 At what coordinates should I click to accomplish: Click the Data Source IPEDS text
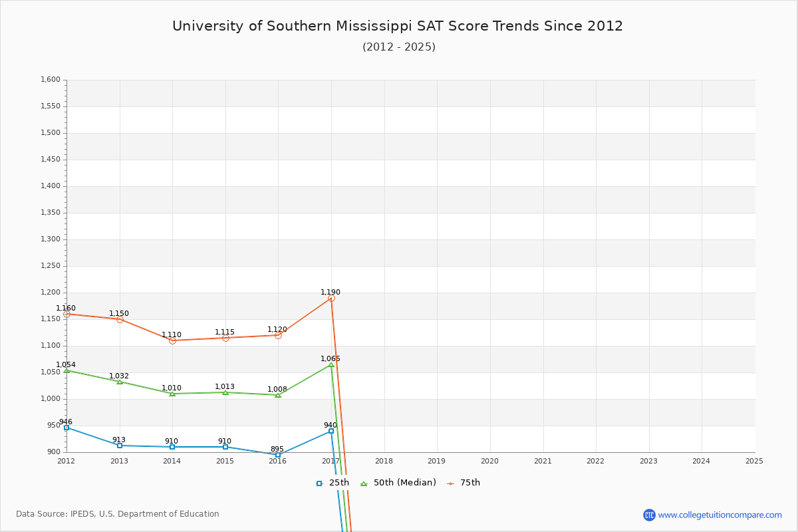point(118,514)
